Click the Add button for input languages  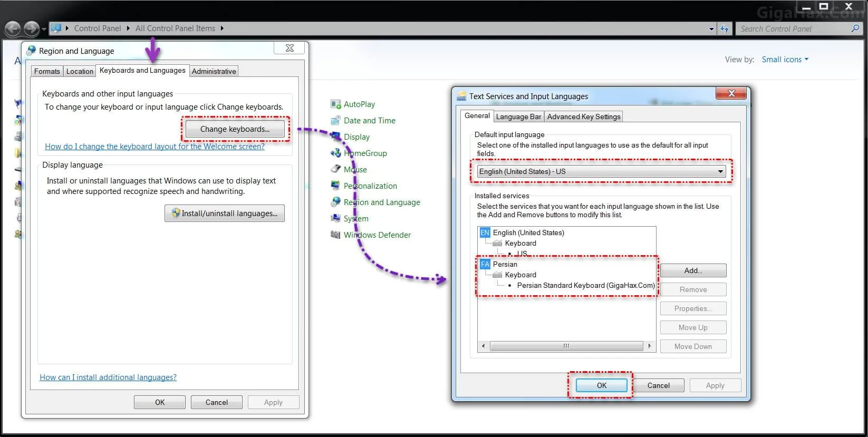(693, 270)
